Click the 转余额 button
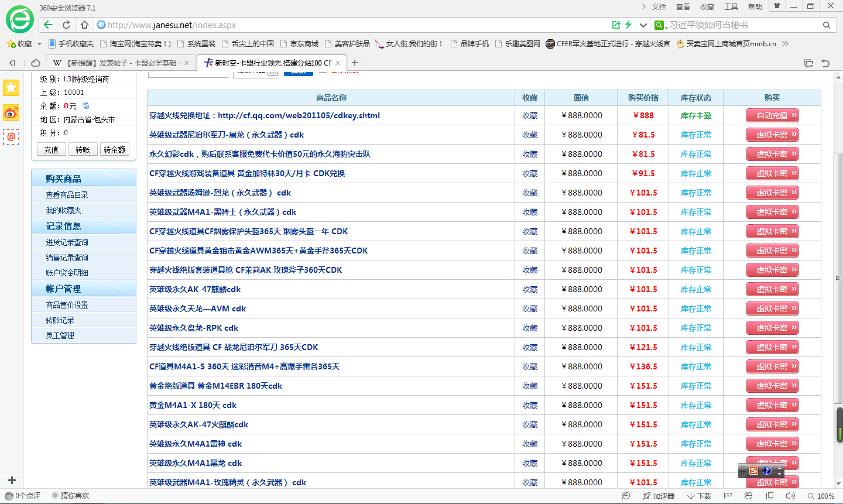 tap(115, 149)
